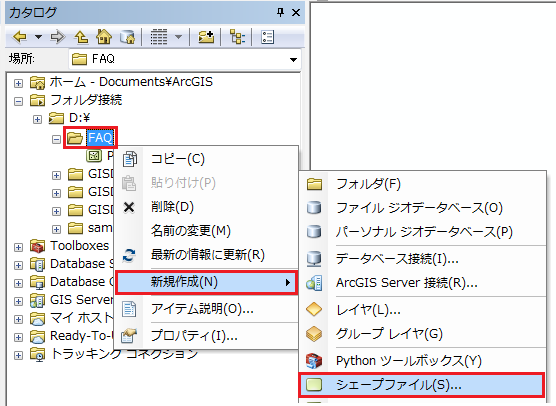Click the folder icon beside フォルダ(F)
Screen dimensions: 556x406
coord(315,184)
